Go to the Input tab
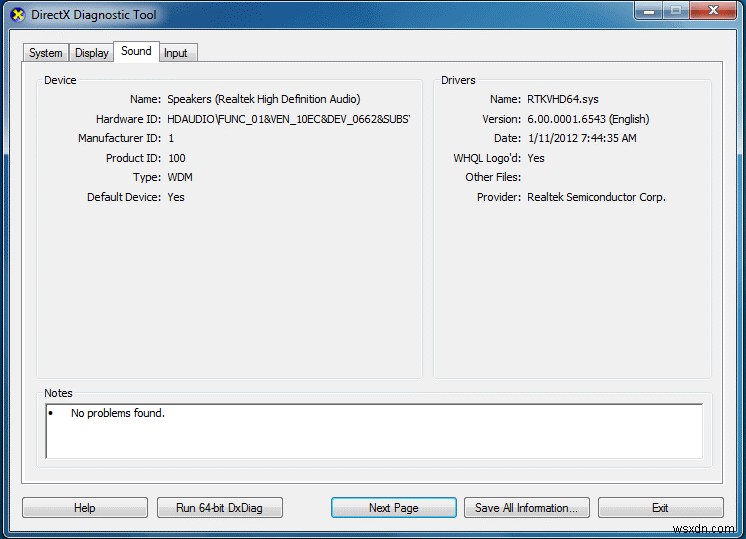The width and height of the screenshot is (746, 539). (x=176, y=53)
